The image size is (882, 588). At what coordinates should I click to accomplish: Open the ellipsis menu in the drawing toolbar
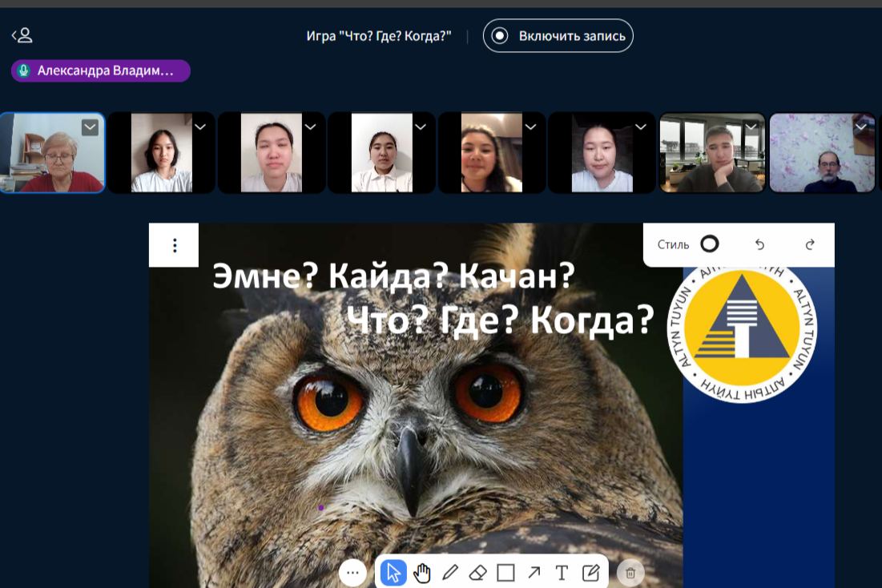(x=353, y=572)
